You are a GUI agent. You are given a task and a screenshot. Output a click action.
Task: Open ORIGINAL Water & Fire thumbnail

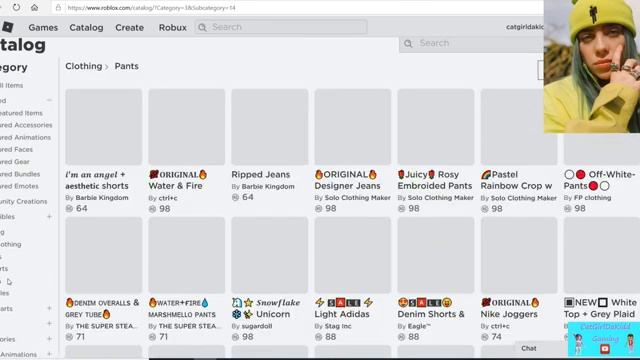click(187, 127)
